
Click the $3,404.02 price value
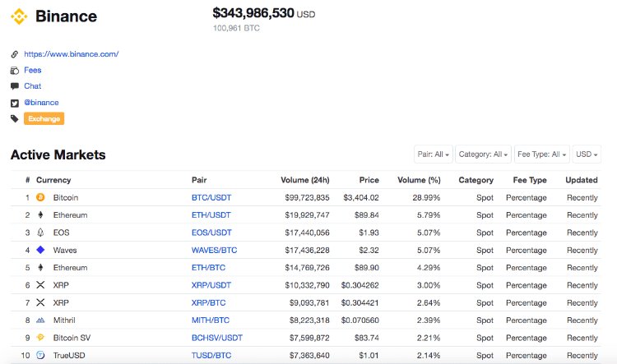coord(361,198)
